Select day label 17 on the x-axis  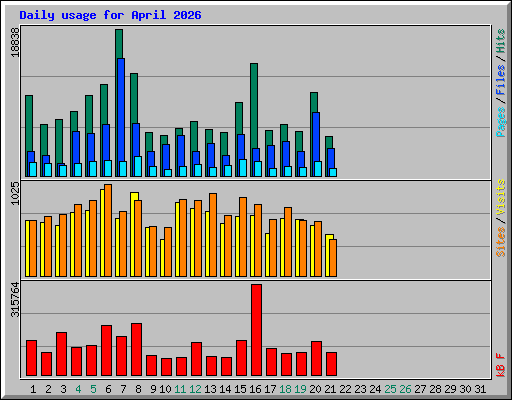pos(270,389)
